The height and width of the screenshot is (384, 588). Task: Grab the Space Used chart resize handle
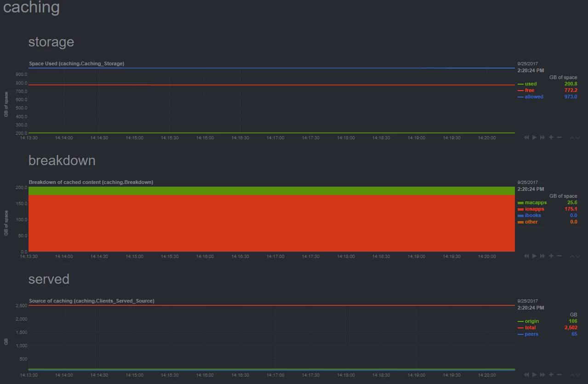[575, 138]
